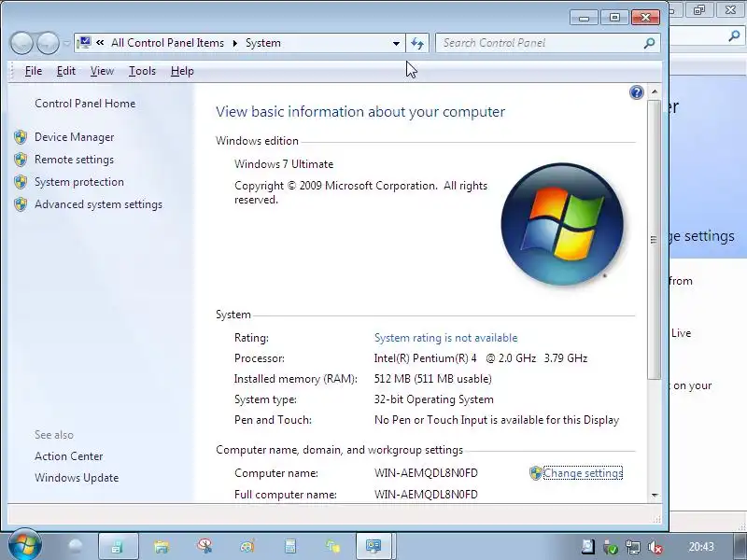Open the Paint taskbar icon
This screenshot has width=747, height=560.
point(247,546)
